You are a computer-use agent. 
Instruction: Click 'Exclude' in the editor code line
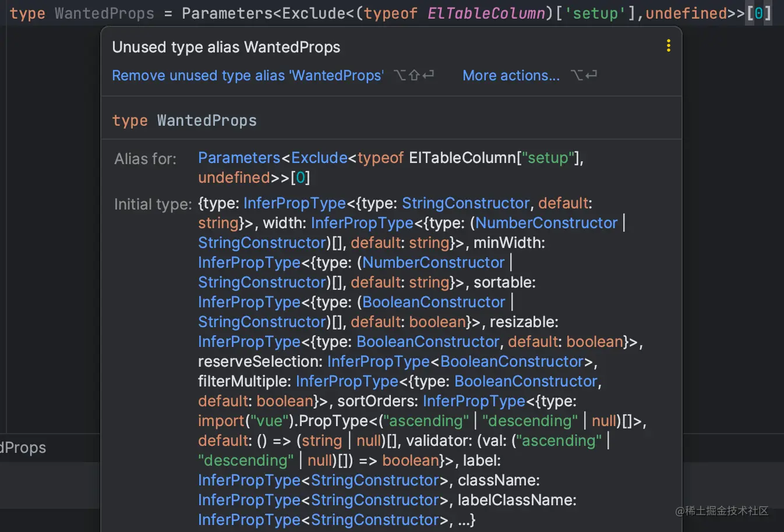point(313,13)
